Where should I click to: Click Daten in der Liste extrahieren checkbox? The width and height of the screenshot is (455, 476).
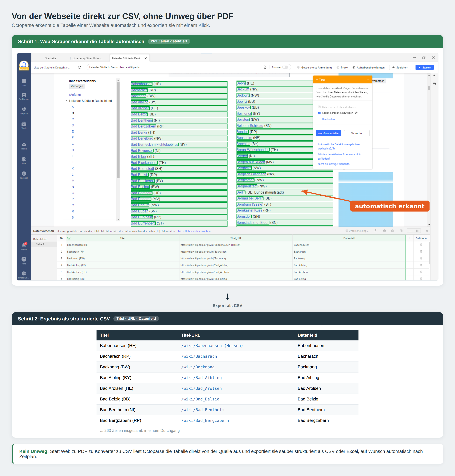click(319, 107)
